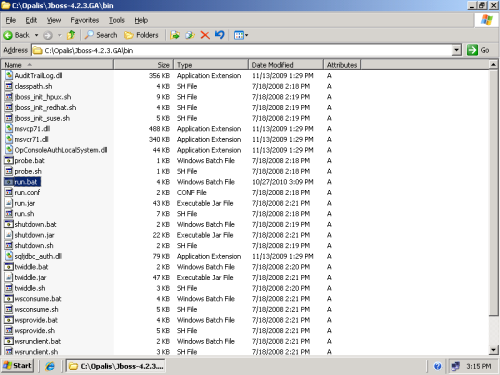500x375 pixels.
Task: Click file name wsconsume.sh
Action: (36, 309)
